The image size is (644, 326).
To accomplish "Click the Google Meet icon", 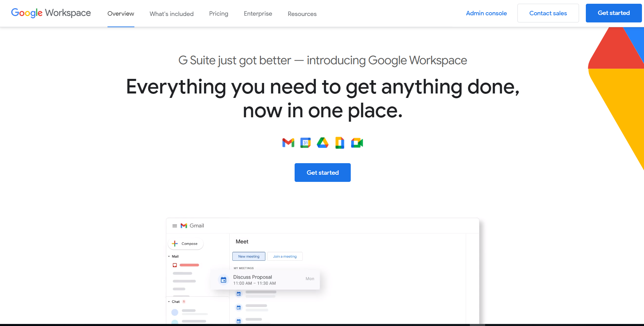I will pyautogui.click(x=357, y=143).
